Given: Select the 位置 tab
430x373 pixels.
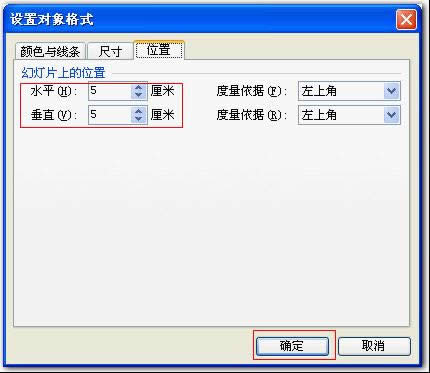Looking at the screenshot, I should point(159,50).
